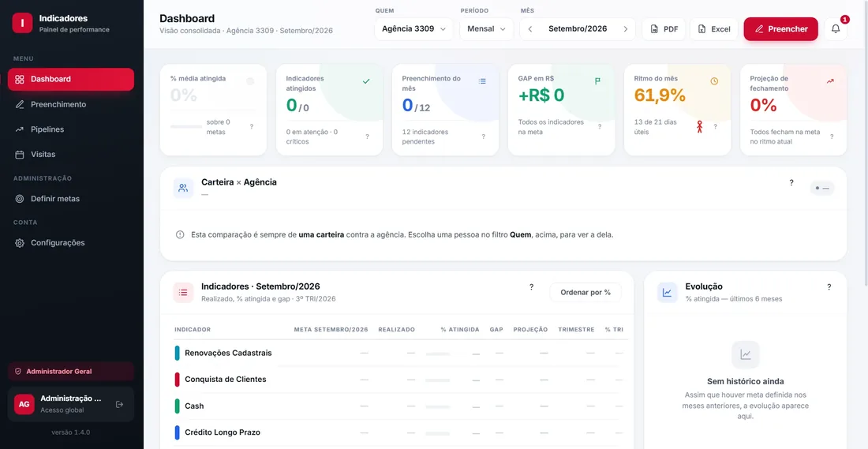Image resolution: width=868 pixels, height=449 pixels.
Task: Export dashboard to Excel
Action: coord(714,28)
